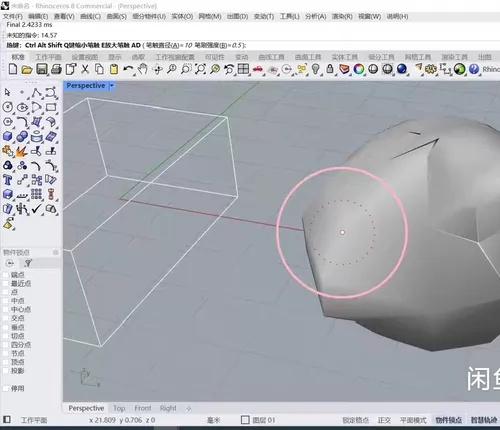500x430 pixels.
Task: Switch to the Top viewport tab
Action: pos(119,408)
